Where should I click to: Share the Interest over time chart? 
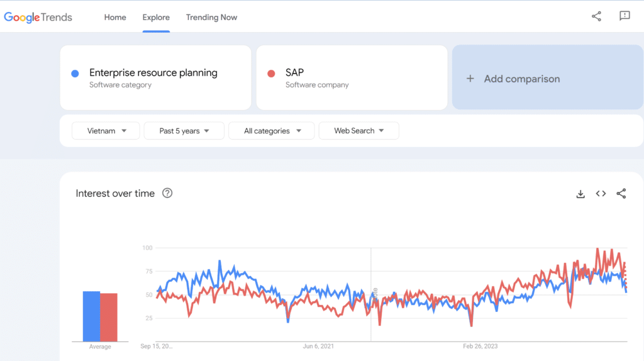pyautogui.click(x=621, y=194)
